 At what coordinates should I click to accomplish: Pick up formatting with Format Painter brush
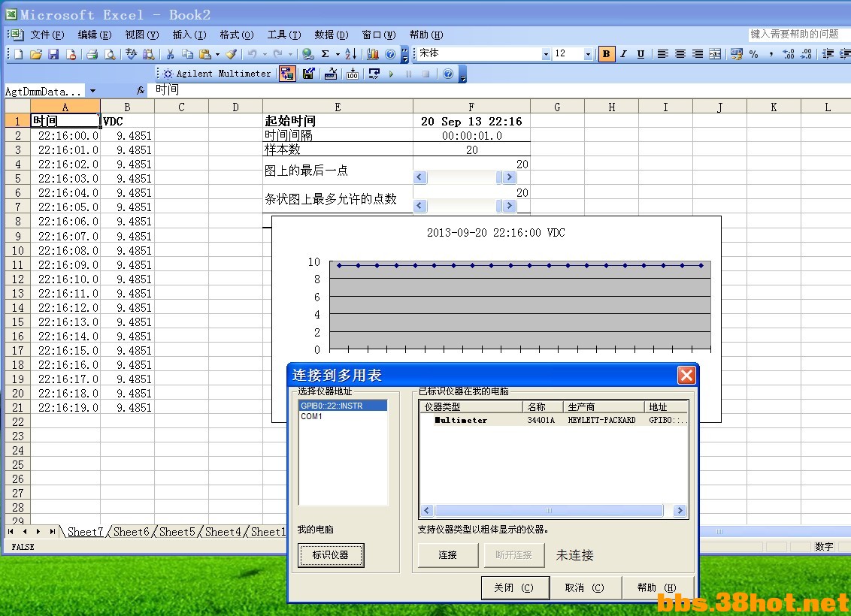pyautogui.click(x=232, y=53)
